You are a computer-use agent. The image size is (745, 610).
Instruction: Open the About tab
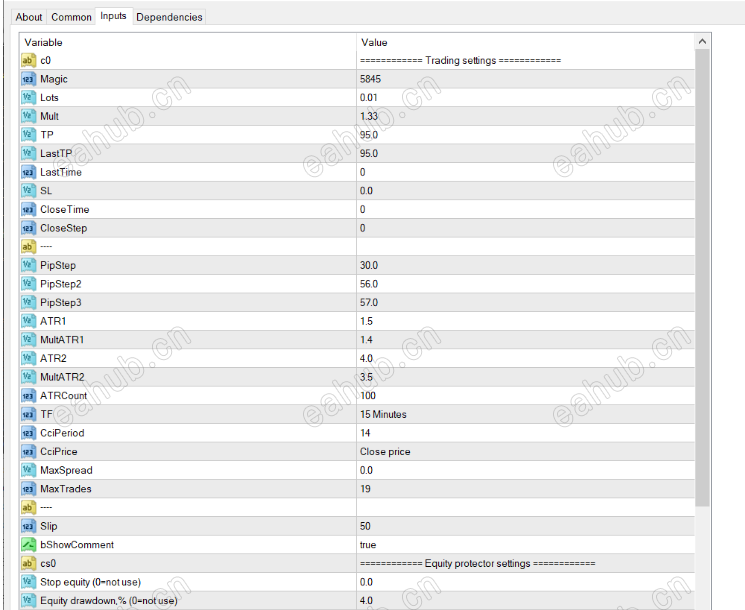click(29, 17)
